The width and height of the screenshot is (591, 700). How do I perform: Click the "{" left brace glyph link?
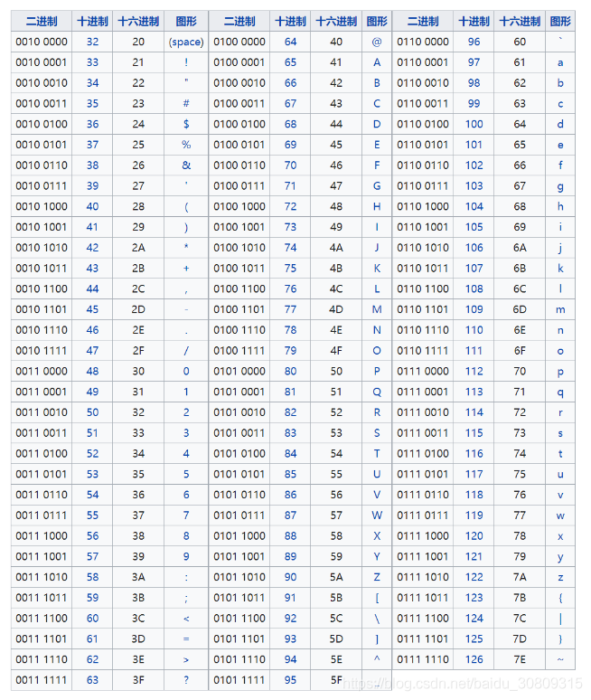(560, 598)
